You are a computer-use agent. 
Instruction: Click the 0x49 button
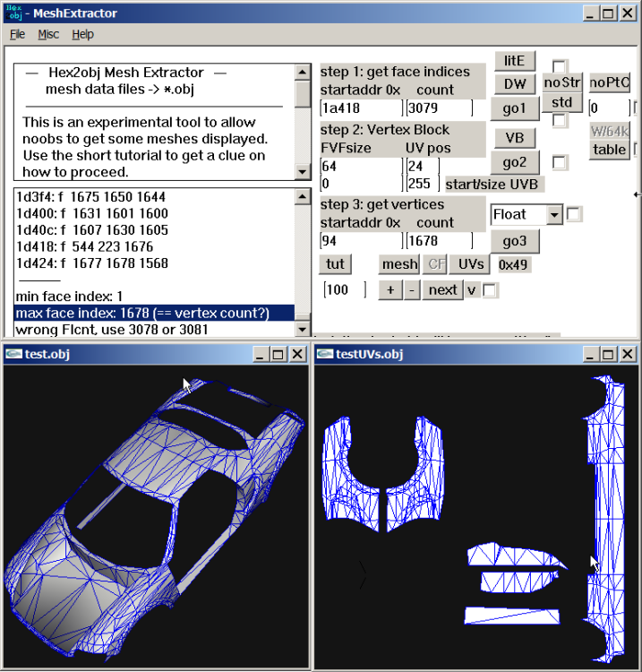click(513, 265)
